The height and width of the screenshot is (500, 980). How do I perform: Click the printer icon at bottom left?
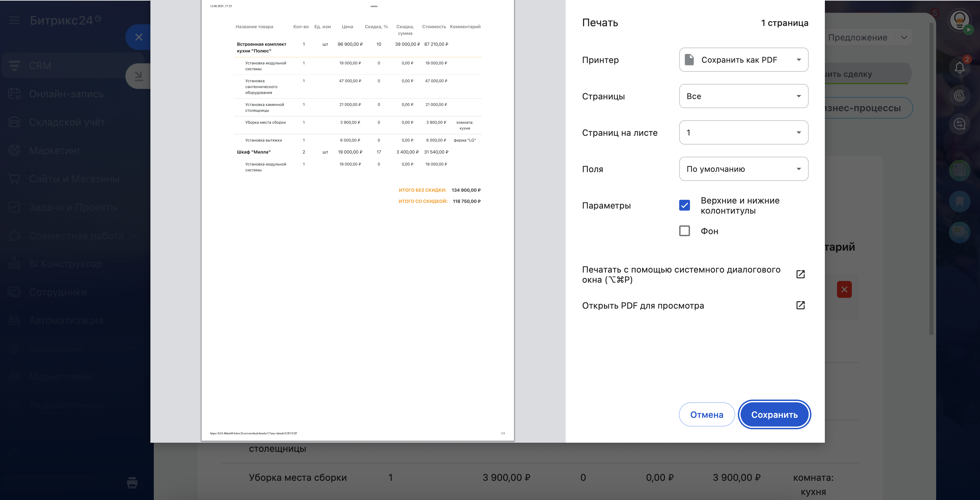(x=132, y=482)
